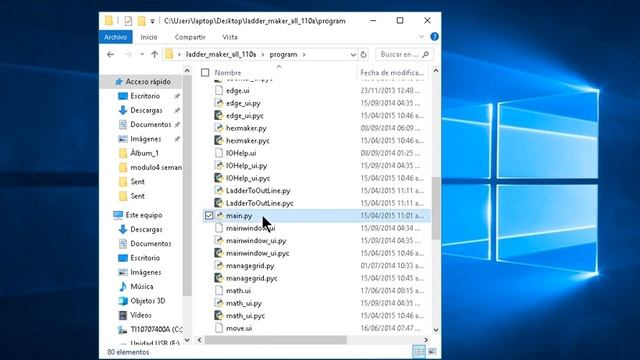The width and height of the screenshot is (640, 360).
Task: Click the Properties icon in title bar
Action: [128, 20]
